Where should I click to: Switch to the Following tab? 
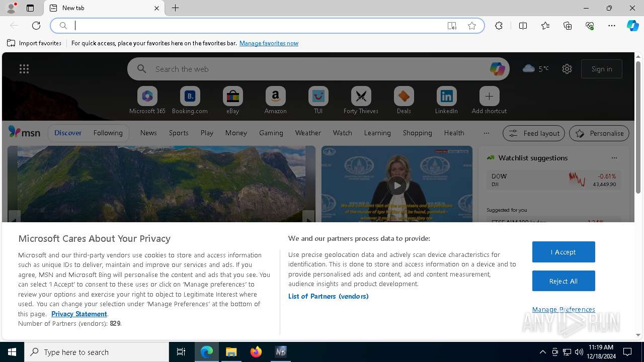pos(108,133)
